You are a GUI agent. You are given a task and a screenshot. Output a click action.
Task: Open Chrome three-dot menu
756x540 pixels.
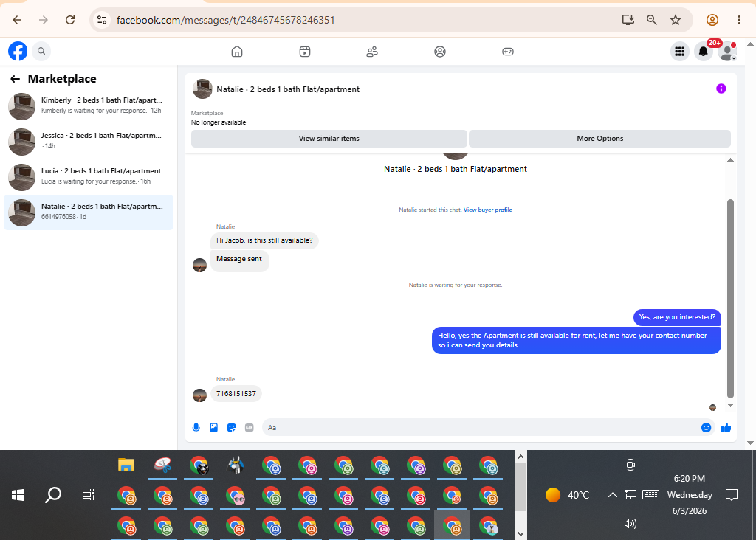coord(738,20)
